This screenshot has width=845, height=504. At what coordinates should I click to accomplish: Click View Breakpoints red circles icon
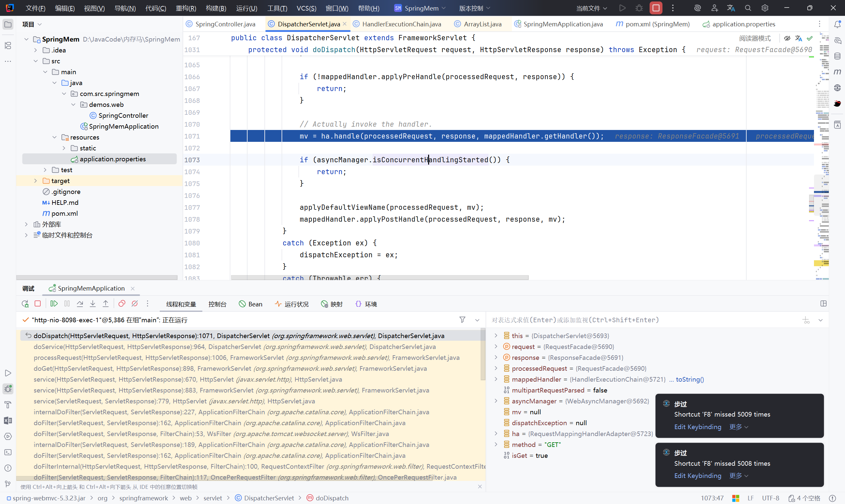click(122, 304)
